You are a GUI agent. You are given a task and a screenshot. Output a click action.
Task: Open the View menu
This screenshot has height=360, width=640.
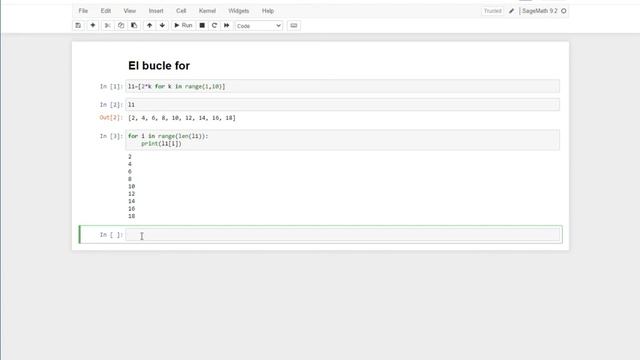point(130,11)
